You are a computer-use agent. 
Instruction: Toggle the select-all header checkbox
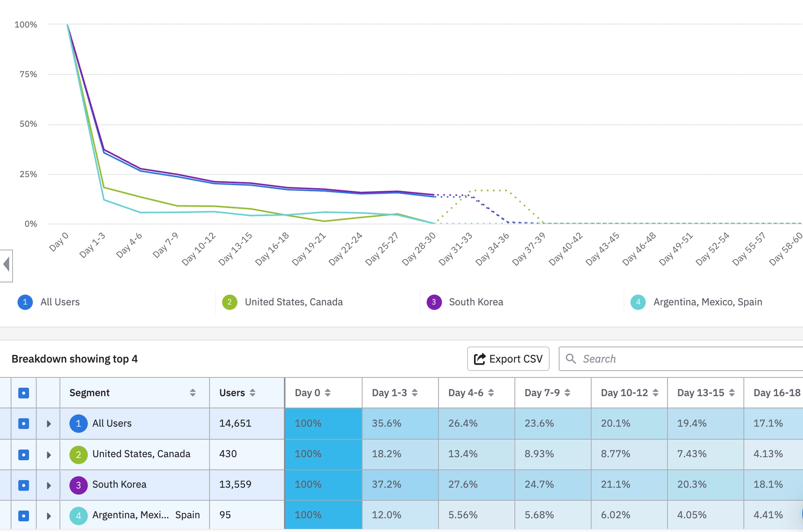tap(24, 393)
